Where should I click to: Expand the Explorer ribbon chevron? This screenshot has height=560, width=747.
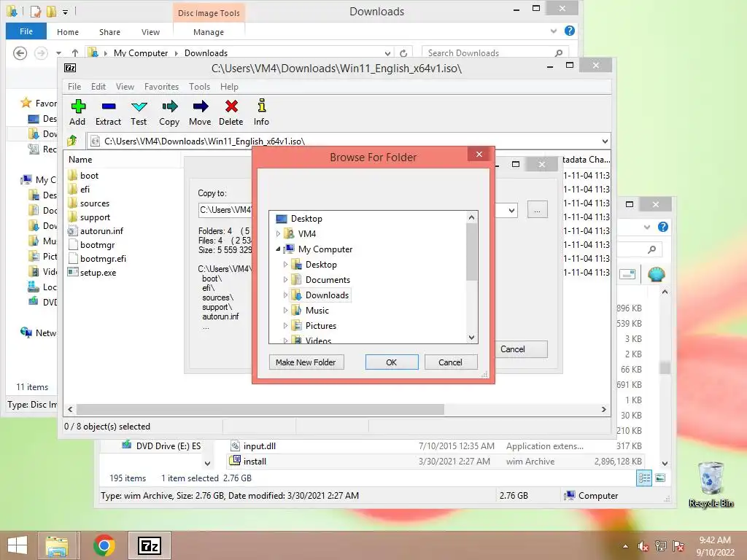(554, 31)
